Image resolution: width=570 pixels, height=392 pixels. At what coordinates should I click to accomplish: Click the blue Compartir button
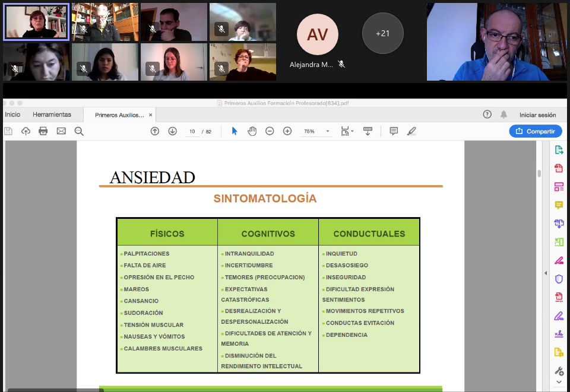[x=536, y=131]
